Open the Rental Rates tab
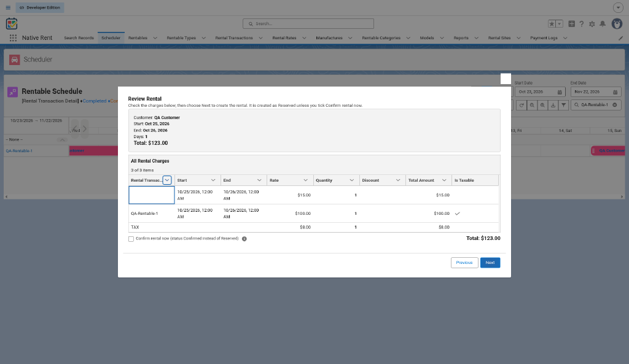Image resolution: width=629 pixels, height=364 pixels. 284,38
